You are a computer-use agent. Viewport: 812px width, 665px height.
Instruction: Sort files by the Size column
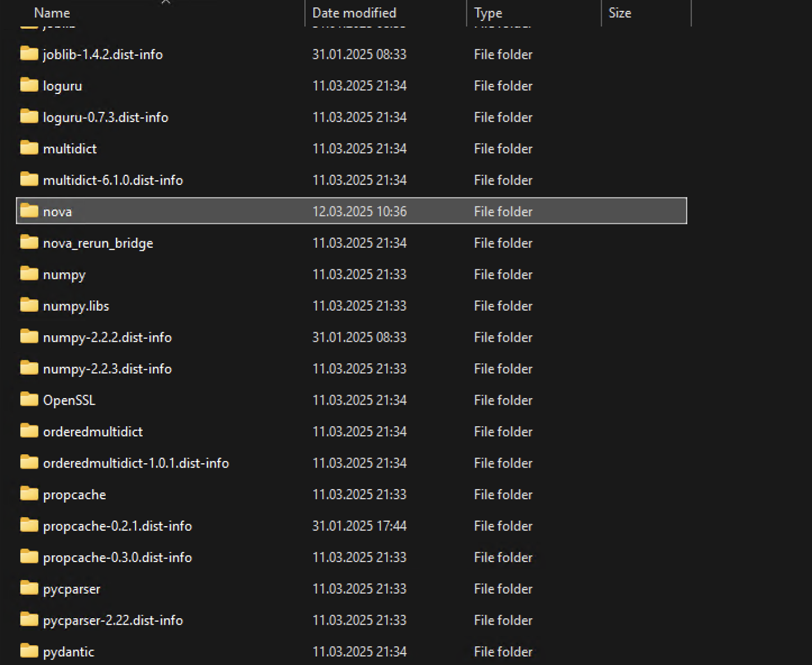click(x=619, y=13)
